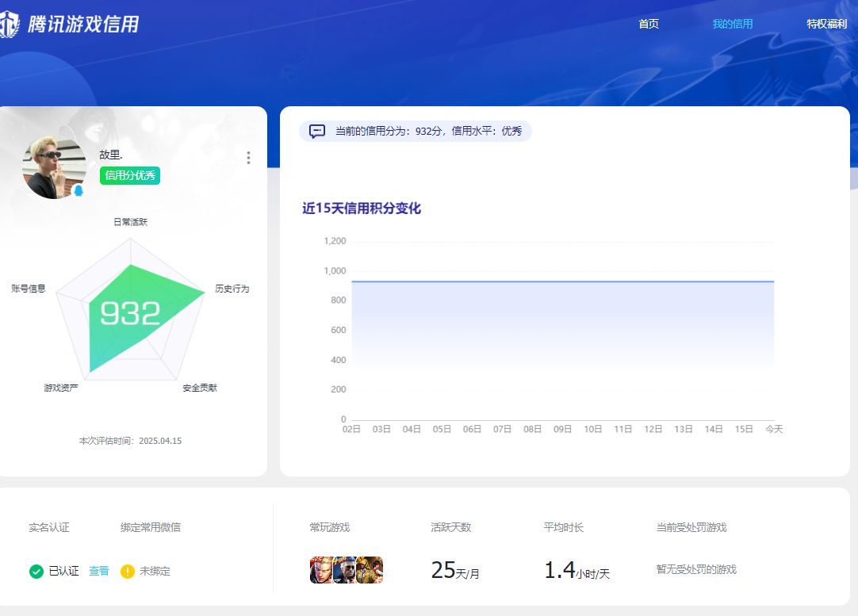Click the 账号信息 radar axis label
Image resolution: width=858 pixels, height=616 pixels.
tap(29, 289)
